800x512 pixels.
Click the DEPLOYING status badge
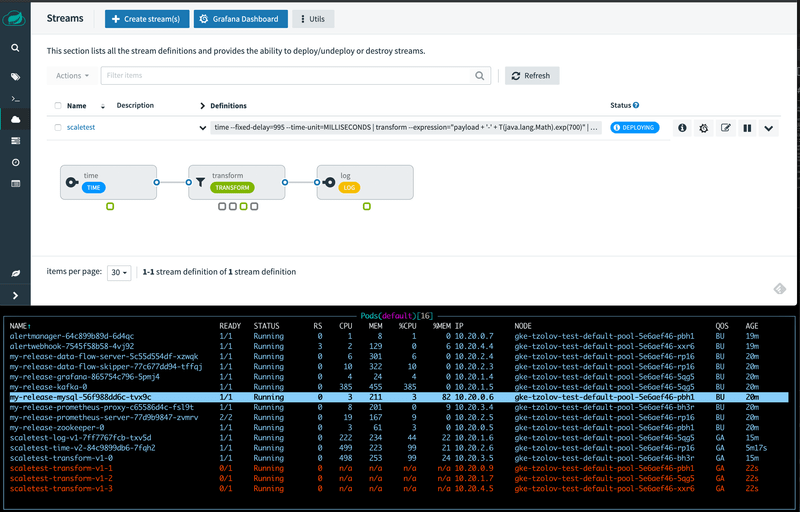[635, 127]
